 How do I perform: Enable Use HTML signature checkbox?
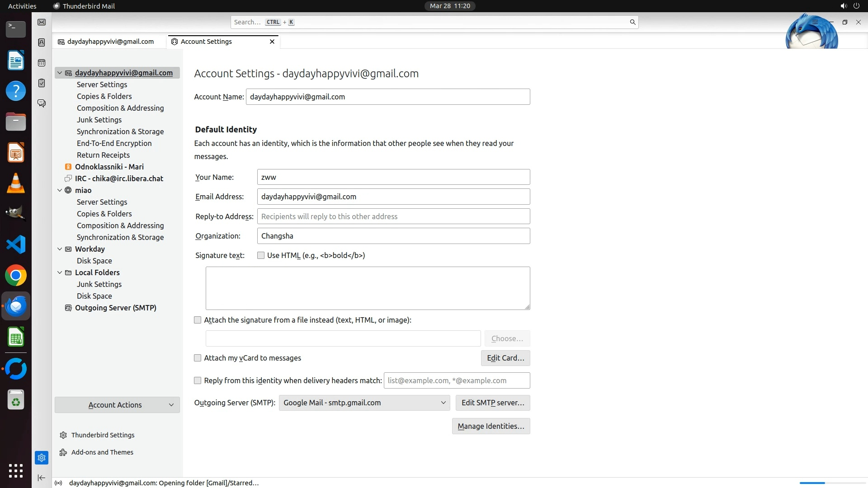[x=261, y=255]
